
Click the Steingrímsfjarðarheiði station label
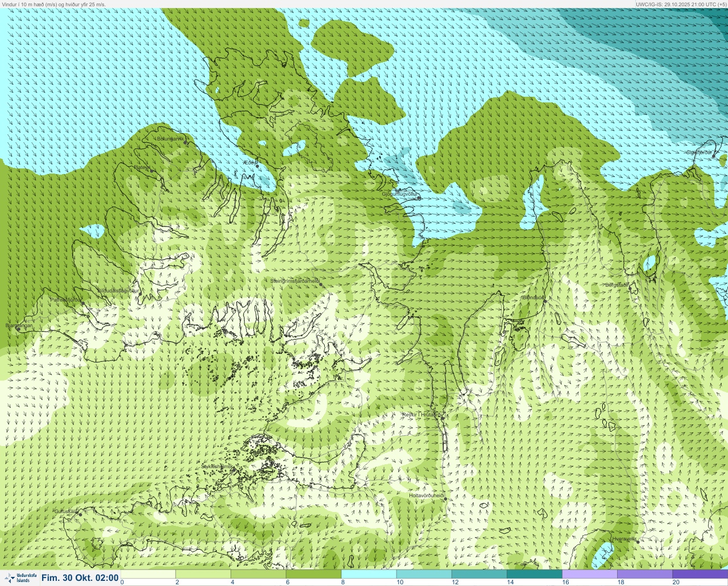coord(294,281)
